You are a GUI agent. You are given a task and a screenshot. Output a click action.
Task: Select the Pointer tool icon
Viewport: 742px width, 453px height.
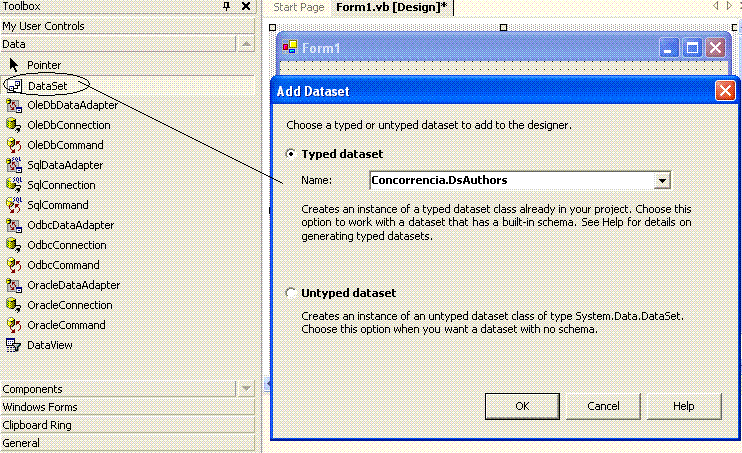click(14, 65)
